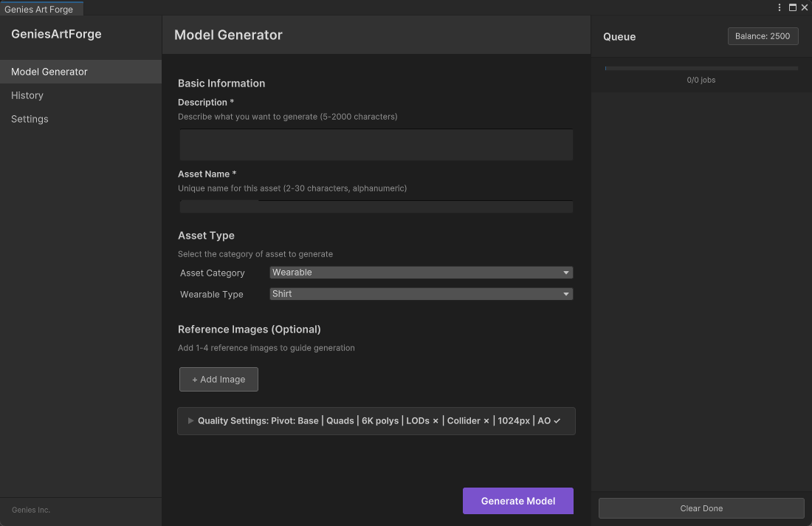Image resolution: width=812 pixels, height=526 pixels.
Task: Click the Genies Inc. footer label
Action: (x=31, y=510)
